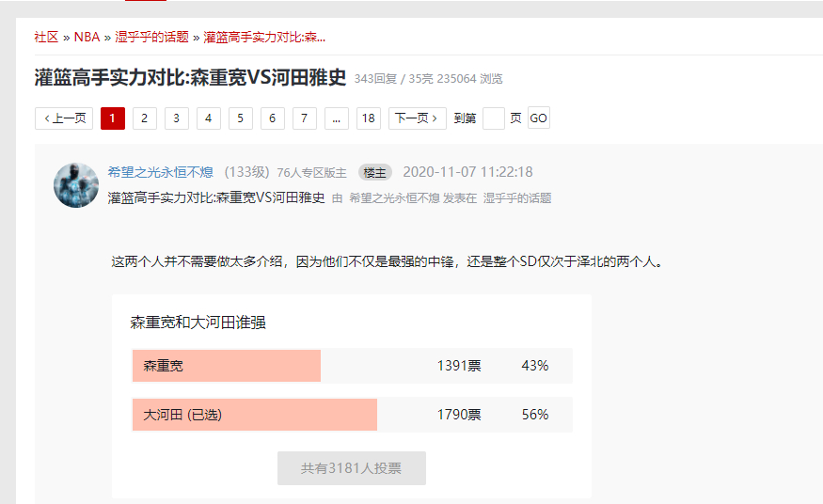Viewport: 823px width, 504px height.
Task: Open NBA breadcrumb link
Action: point(87,38)
